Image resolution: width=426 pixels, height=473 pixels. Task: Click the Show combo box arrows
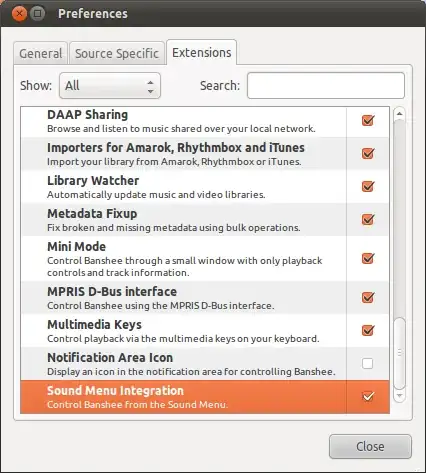click(150, 86)
